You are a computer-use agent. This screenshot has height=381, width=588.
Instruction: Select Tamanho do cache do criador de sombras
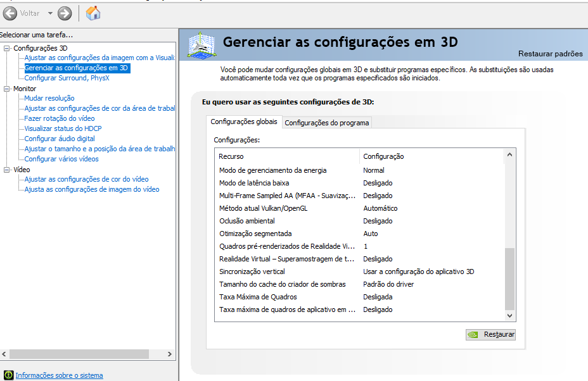coord(359,284)
